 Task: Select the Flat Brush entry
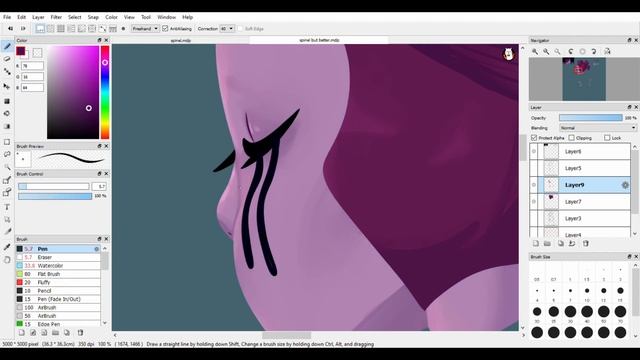pos(58,274)
